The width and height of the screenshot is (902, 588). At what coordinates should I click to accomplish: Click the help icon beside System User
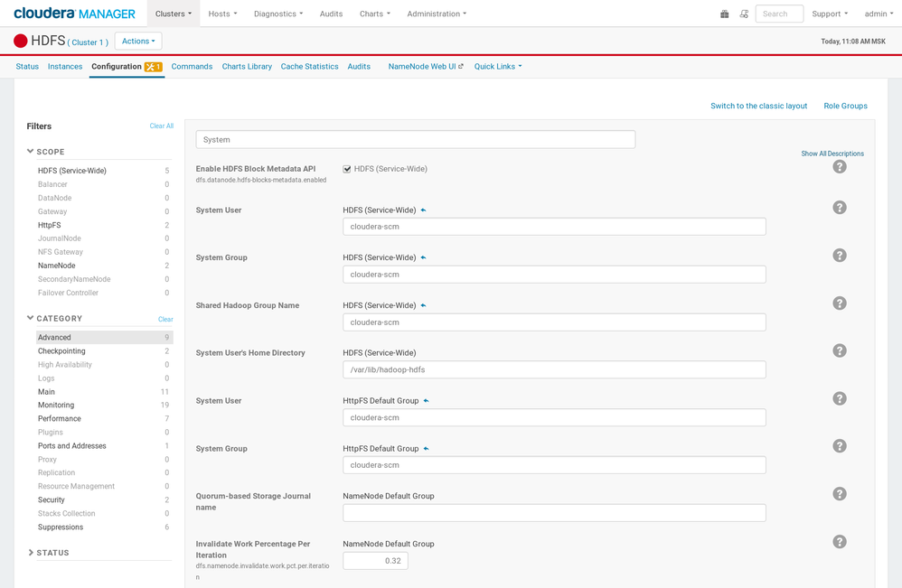pos(840,207)
